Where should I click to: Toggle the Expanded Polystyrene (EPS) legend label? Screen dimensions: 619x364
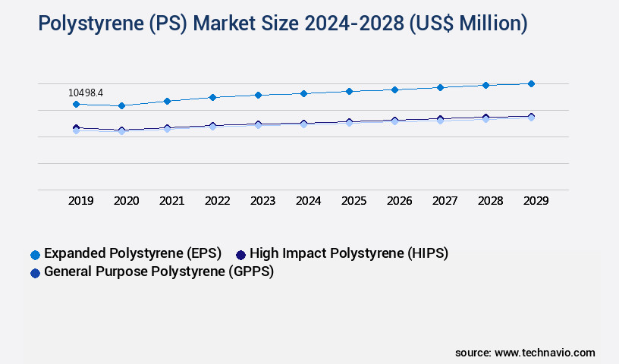point(132,253)
